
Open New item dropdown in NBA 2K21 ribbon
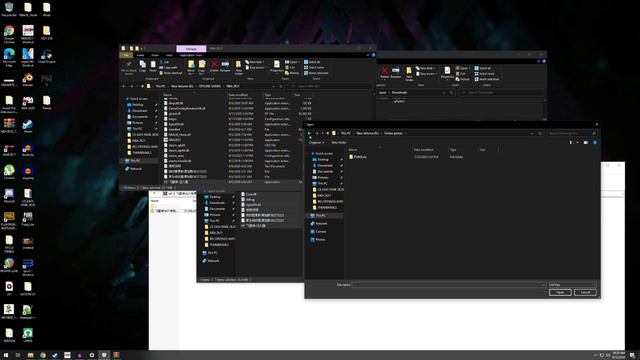[x=255, y=62]
